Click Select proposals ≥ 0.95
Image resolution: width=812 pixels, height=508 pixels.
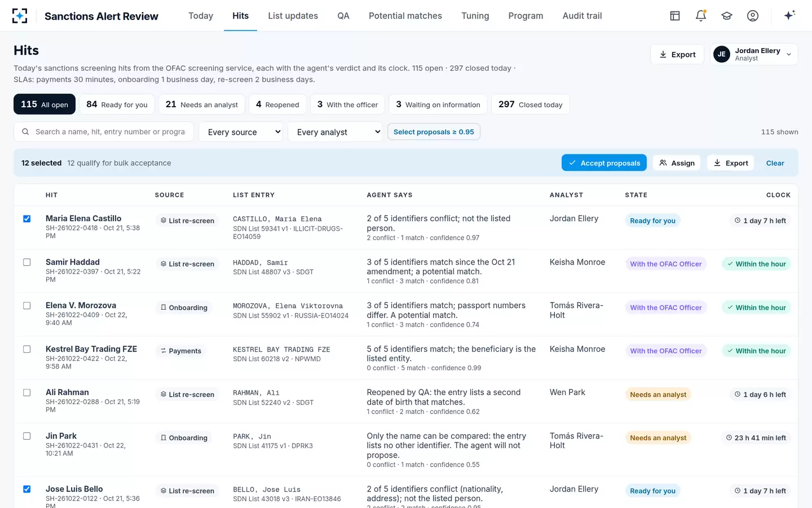click(434, 132)
